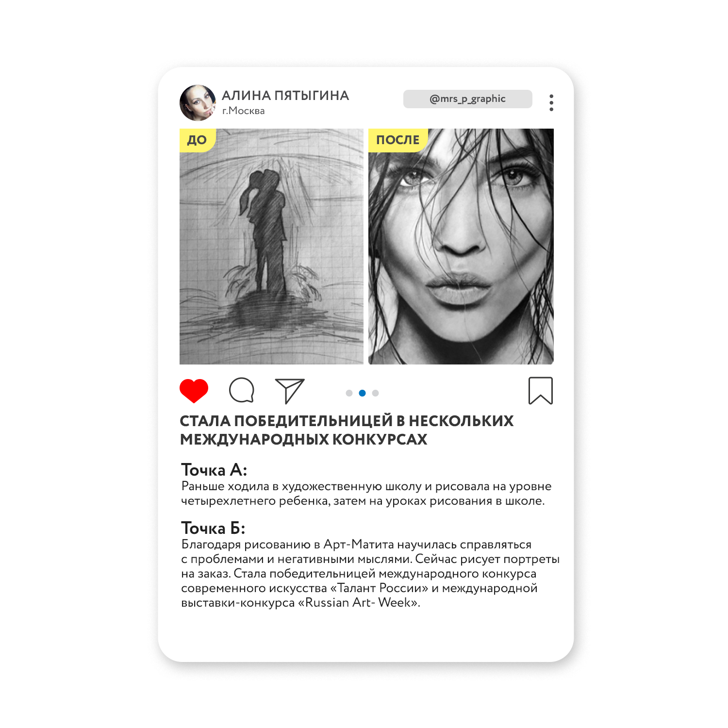Viewport: 728px width, 728px height.
Task: Select the first carousel dot
Action: click(x=349, y=393)
